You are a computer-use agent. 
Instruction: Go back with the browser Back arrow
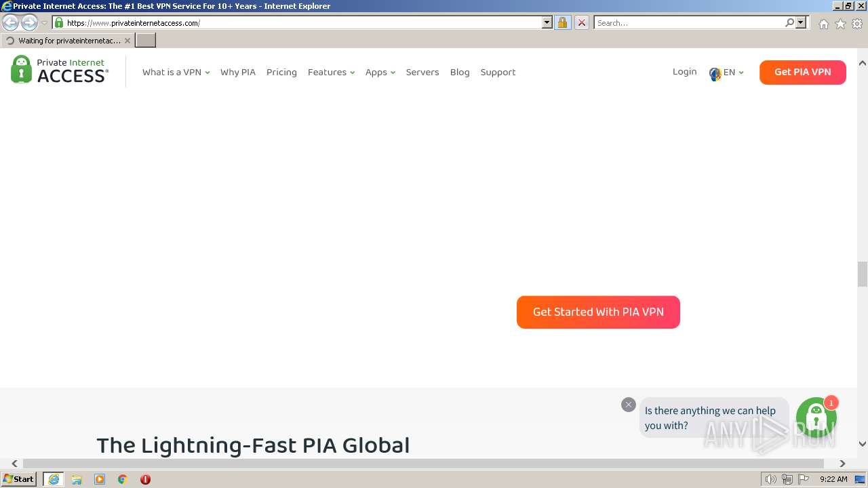(x=11, y=23)
